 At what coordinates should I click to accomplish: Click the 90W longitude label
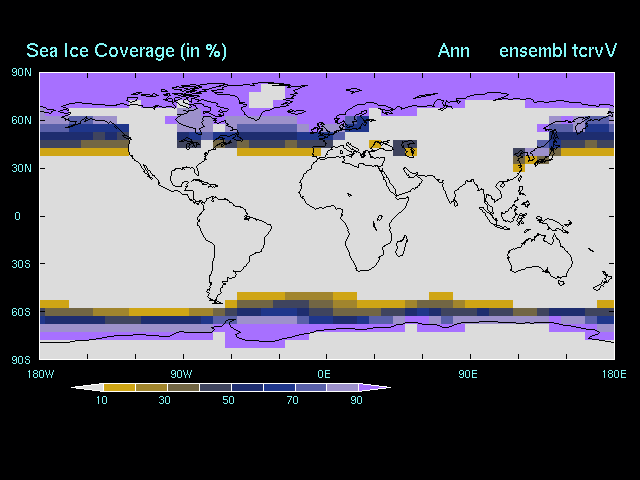click(x=181, y=374)
